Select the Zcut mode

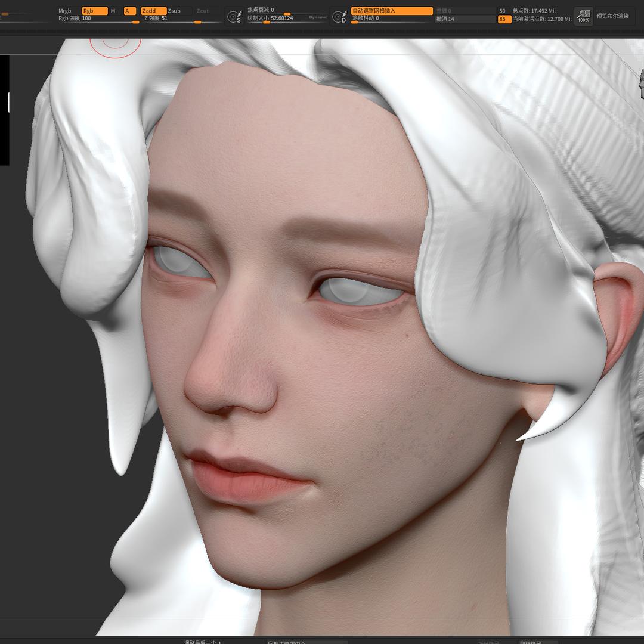(203, 11)
